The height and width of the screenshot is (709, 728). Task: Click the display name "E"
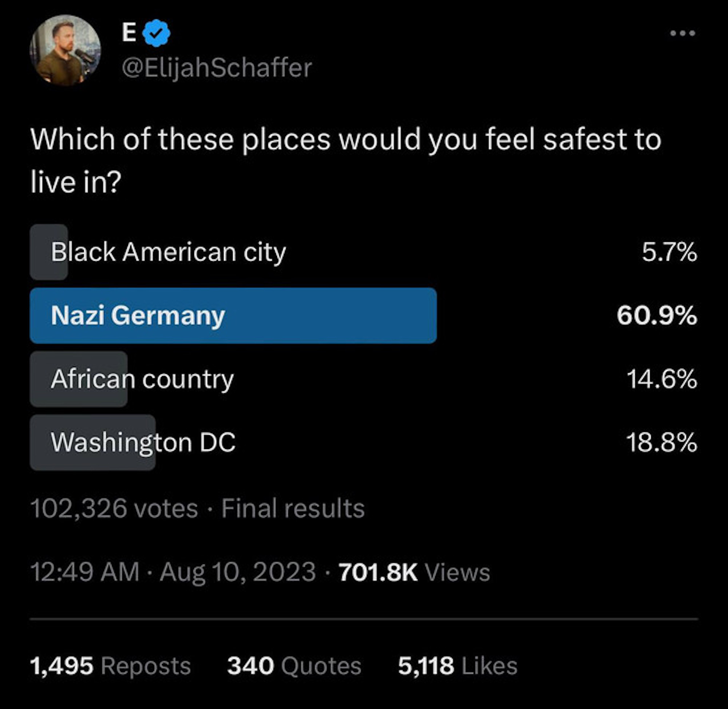129,33
